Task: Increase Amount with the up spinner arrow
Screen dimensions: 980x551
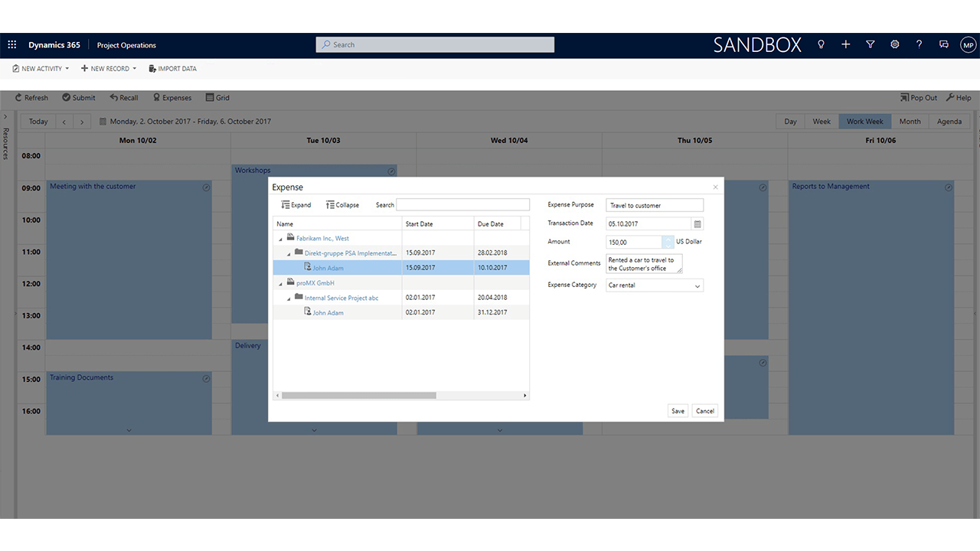Action: tap(668, 239)
